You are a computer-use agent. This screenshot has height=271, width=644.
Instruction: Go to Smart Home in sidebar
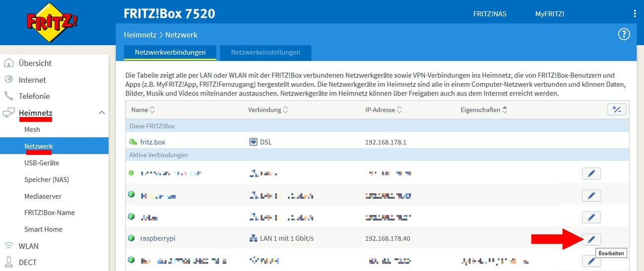pyautogui.click(x=43, y=229)
